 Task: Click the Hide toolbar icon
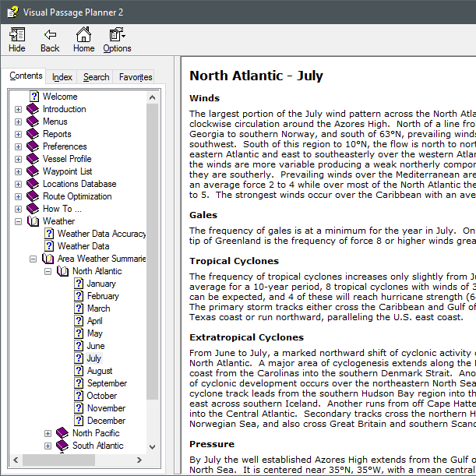pos(16,35)
